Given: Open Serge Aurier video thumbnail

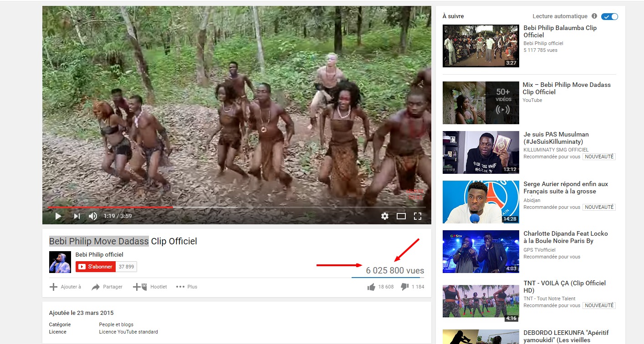Looking at the screenshot, I should (x=480, y=202).
